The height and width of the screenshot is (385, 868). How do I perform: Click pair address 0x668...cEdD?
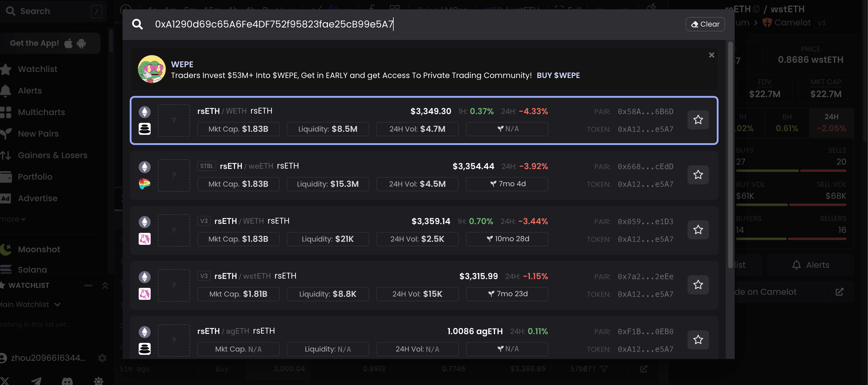pos(645,166)
